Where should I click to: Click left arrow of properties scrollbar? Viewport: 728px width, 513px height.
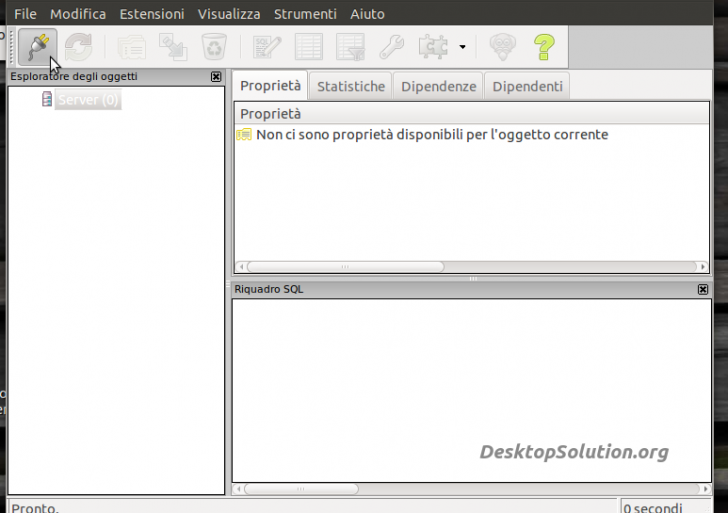coord(241,267)
